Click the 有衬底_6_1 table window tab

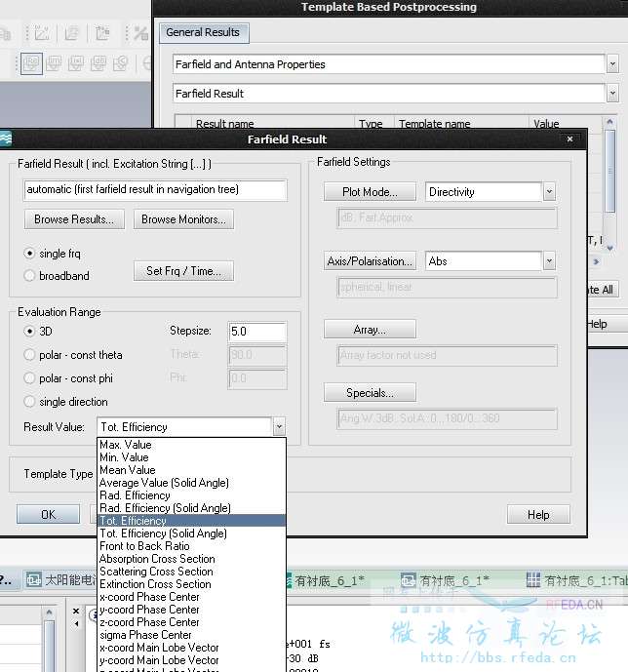point(576,580)
